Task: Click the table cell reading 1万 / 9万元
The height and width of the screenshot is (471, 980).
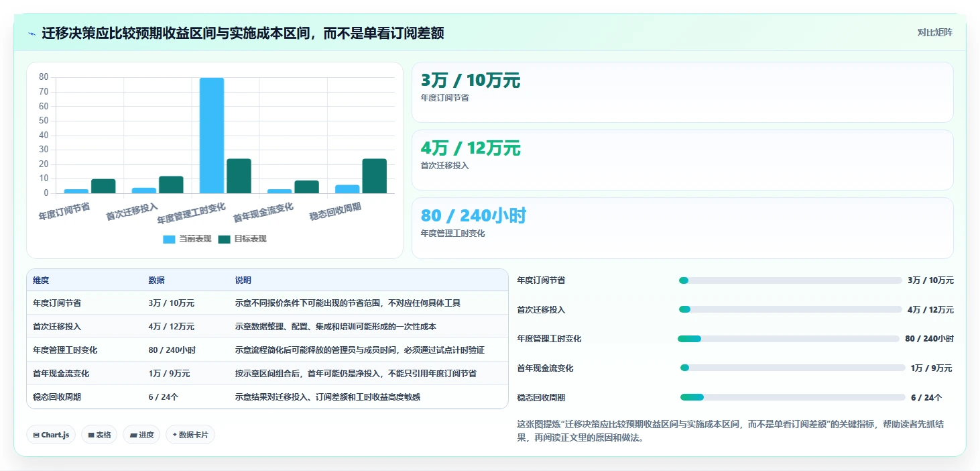Action: pyautogui.click(x=170, y=374)
